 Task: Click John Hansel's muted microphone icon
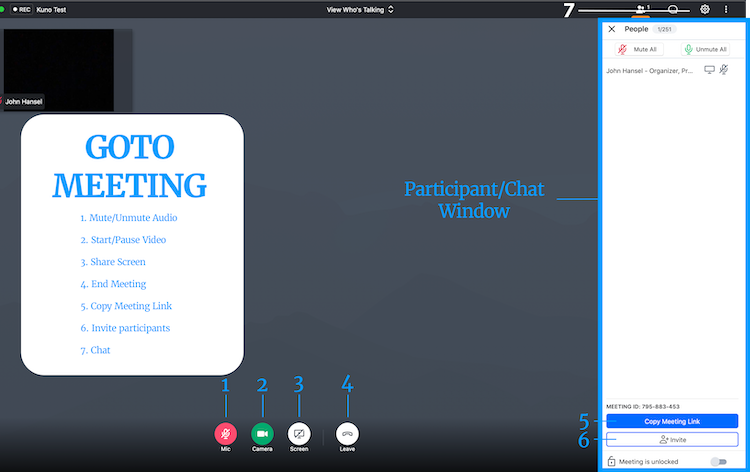coord(724,70)
